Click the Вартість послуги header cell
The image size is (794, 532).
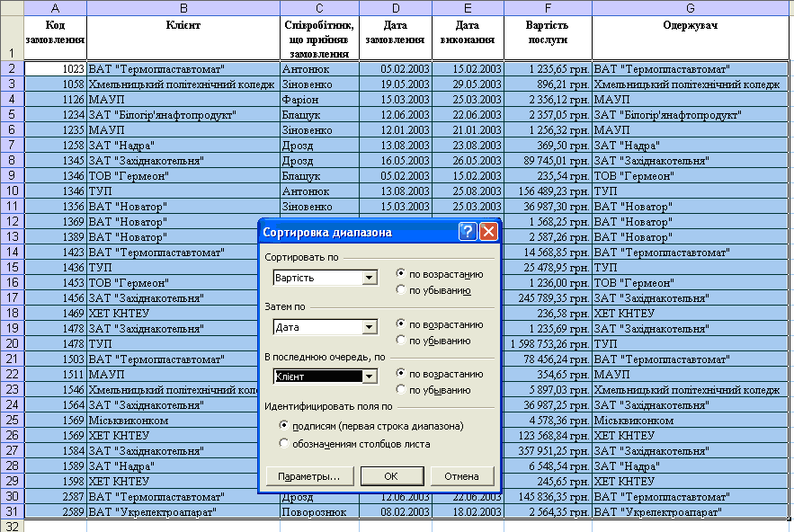[548, 38]
